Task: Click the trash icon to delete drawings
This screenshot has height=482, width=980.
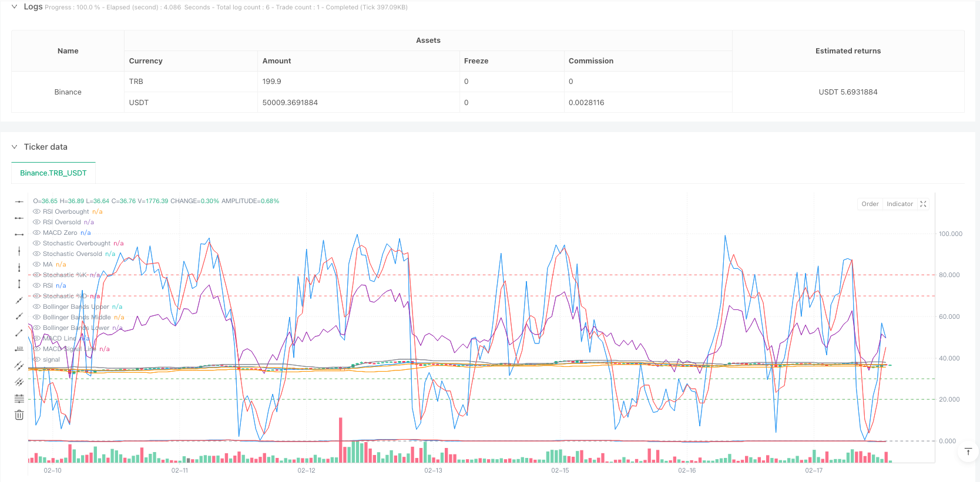Action: pyautogui.click(x=19, y=415)
